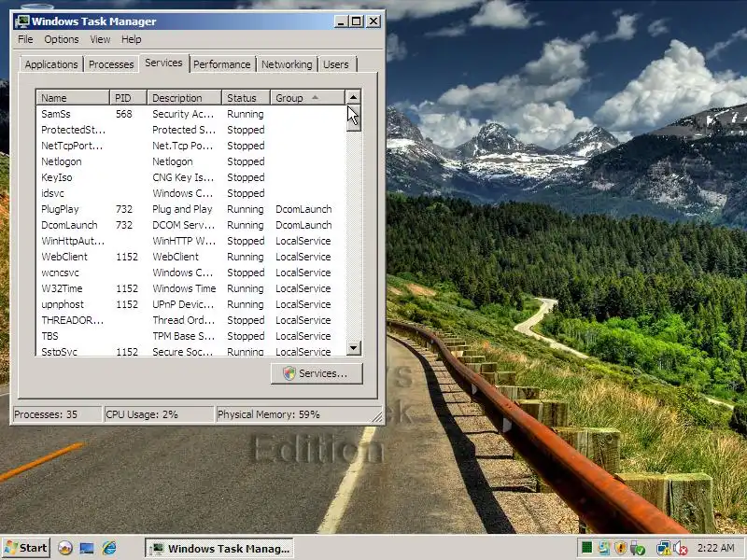Open the File menu
Viewport: 747px width, 560px height.
[25, 39]
